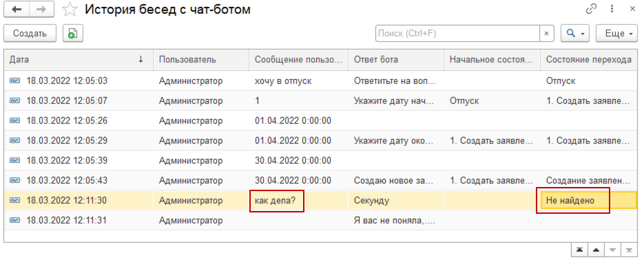Click record icon of row 12:05:43
644x264 pixels.
coord(14,180)
